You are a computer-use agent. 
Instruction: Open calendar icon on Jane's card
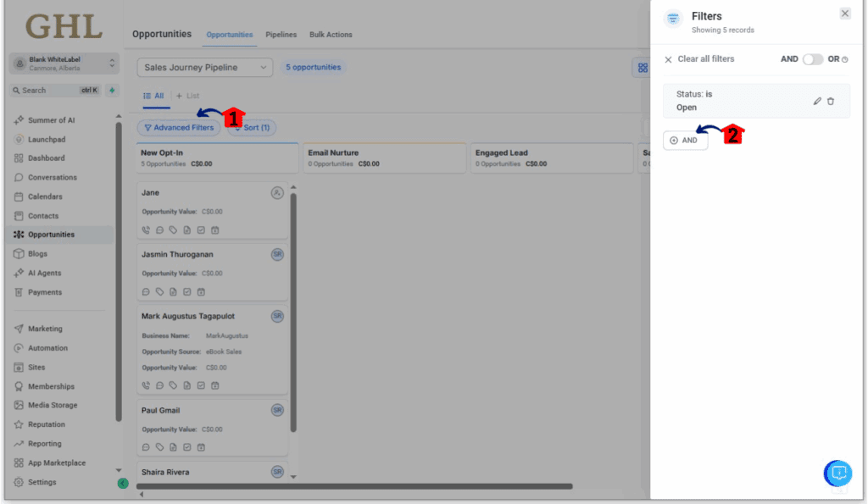tap(214, 230)
